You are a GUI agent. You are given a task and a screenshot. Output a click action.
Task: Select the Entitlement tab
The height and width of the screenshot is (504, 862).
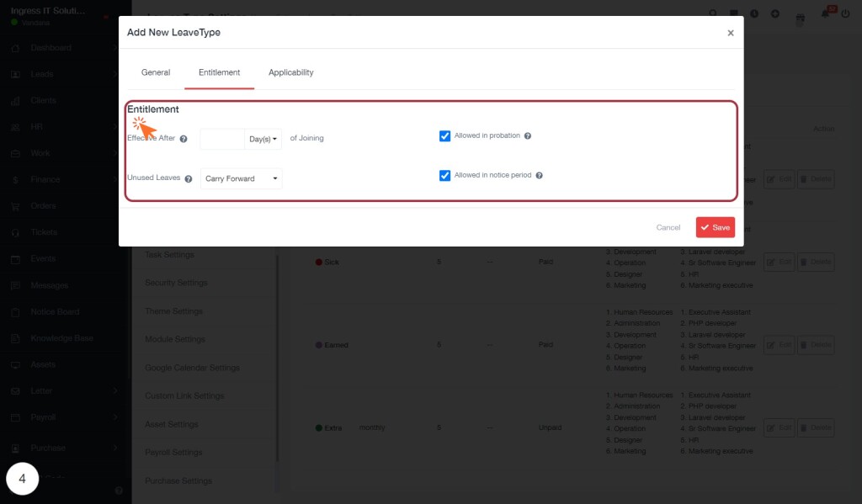pyautogui.click(x=220, y=72)
